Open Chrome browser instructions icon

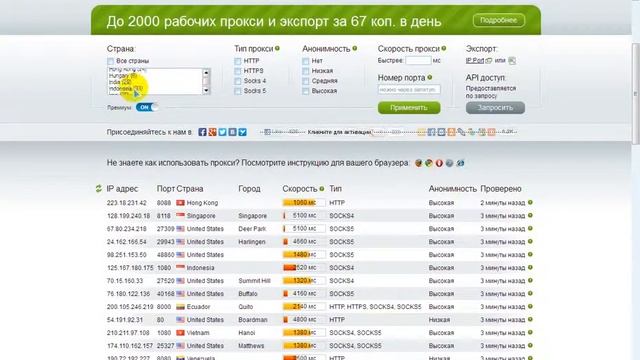[x=429, y=163]
